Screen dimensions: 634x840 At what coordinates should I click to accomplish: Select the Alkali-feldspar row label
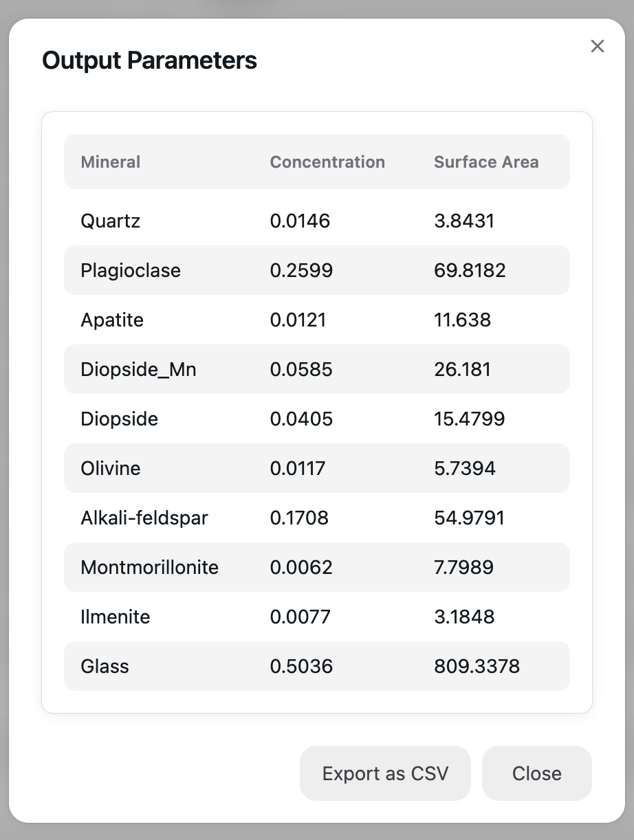pyautogui.click(x=144, y=518)
